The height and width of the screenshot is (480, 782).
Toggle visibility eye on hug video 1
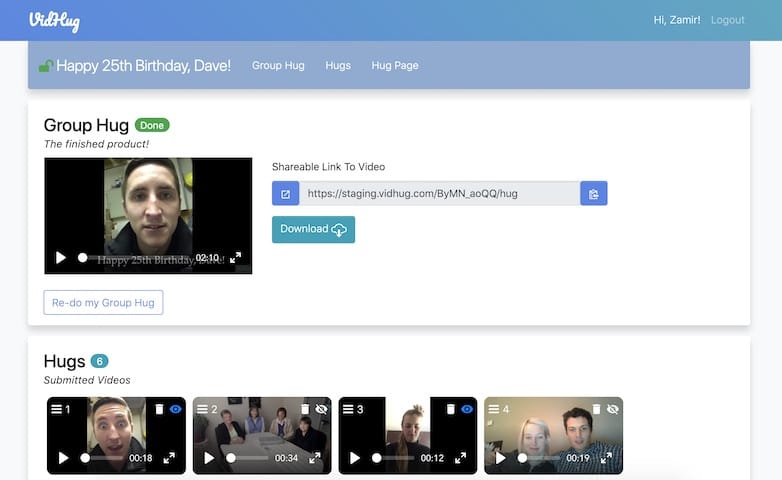tap(176, 409)
